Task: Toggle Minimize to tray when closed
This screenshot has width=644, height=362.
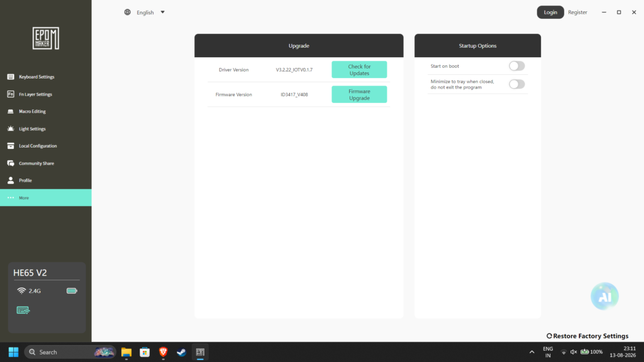Action: [517, 84]
